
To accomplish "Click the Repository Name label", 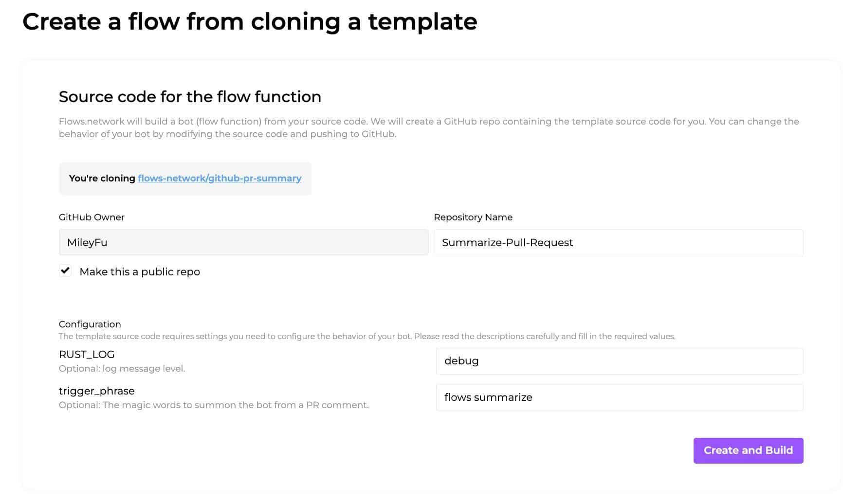I will tap(473, 217).
